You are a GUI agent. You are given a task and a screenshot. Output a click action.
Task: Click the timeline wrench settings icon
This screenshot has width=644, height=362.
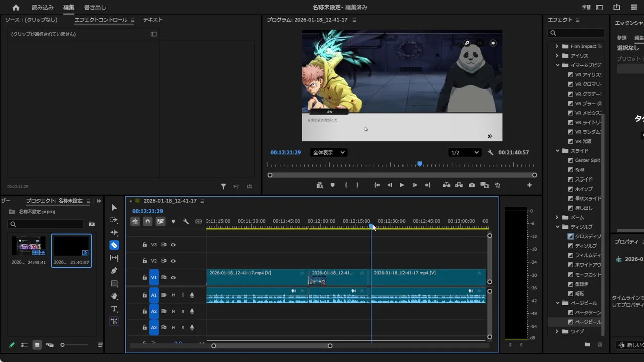pos(186,221)
